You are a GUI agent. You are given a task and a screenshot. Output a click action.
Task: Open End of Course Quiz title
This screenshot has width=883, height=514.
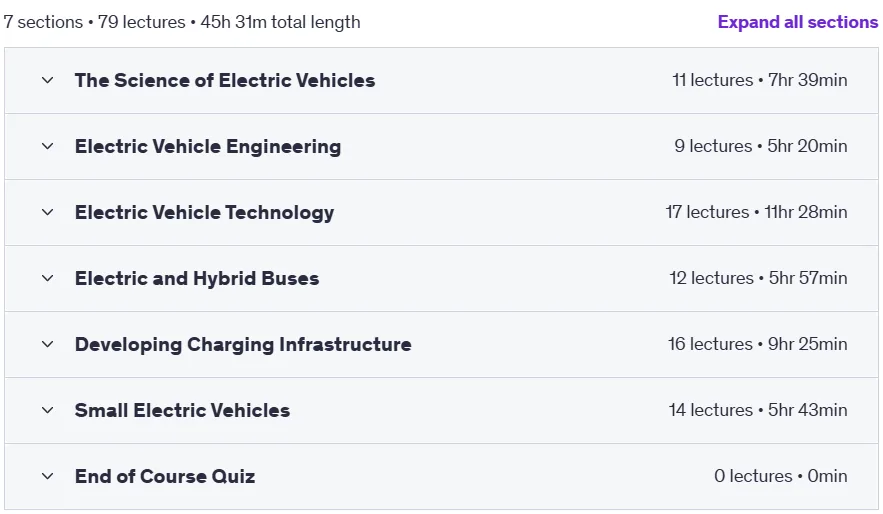click(x=165, y=476)
